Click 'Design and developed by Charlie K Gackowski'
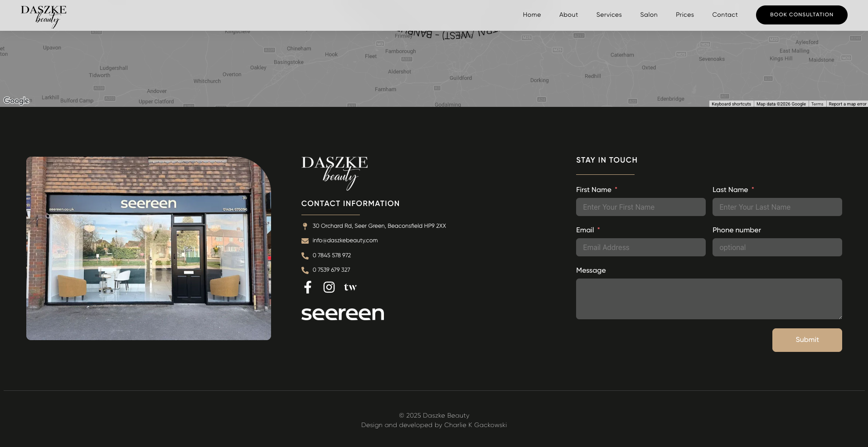 pos(434,425)
